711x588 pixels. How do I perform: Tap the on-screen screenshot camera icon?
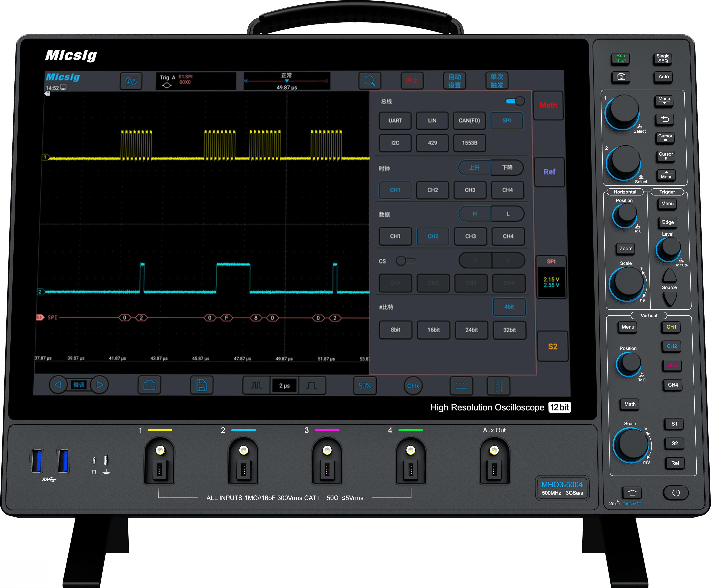(149, 385)
